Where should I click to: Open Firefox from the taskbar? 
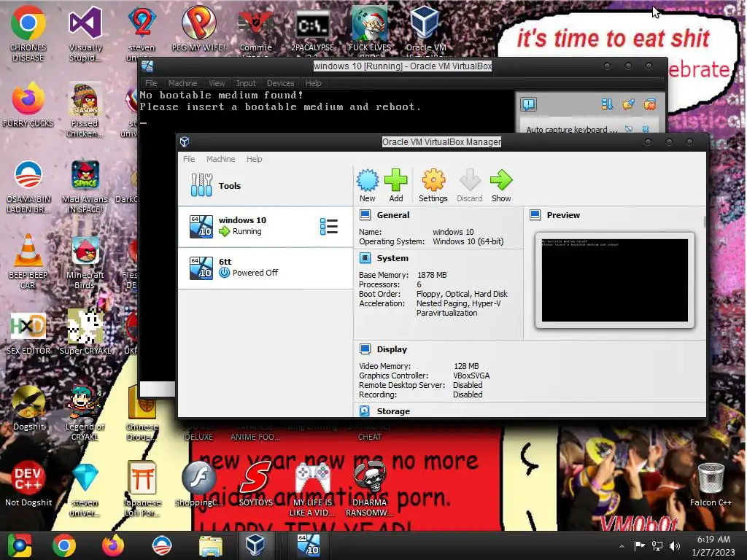click(x=113, y=545)
